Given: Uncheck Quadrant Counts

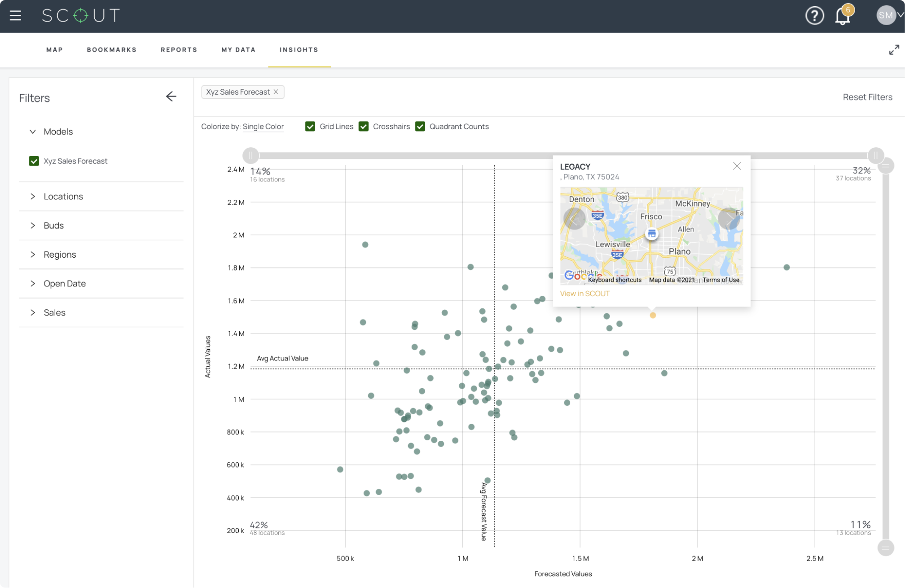Looking at the screenshot, I should pyautogui.click(x=420, y=127).
